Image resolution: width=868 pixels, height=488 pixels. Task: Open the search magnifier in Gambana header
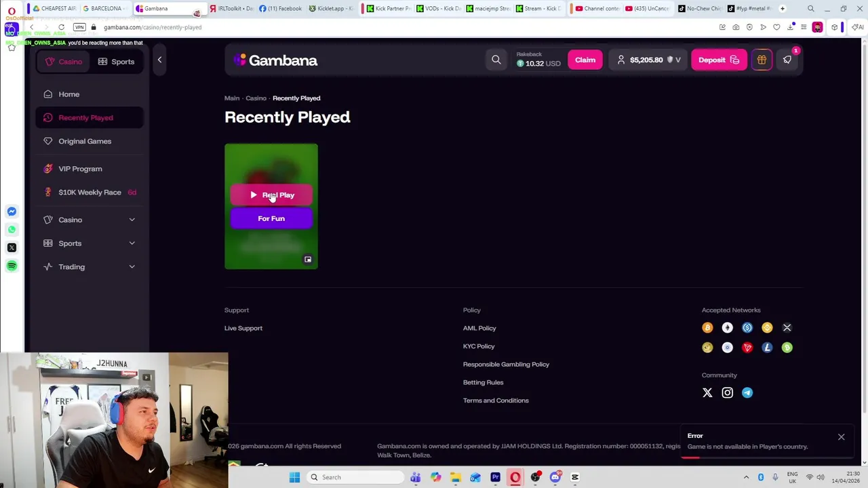pos(496,60)
